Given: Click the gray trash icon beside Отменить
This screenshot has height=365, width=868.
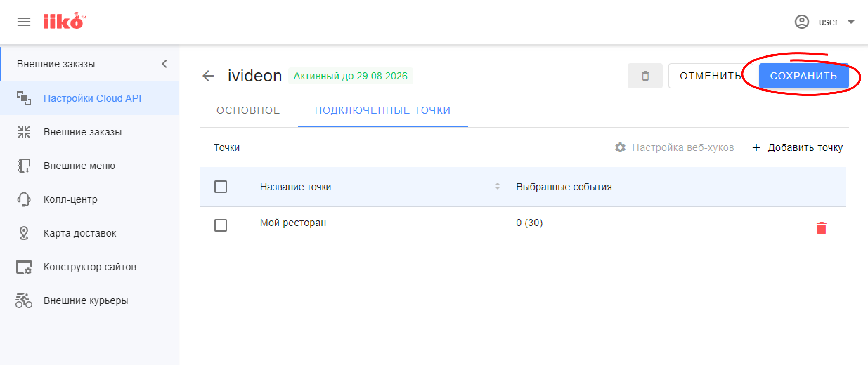Looking at the screenshot, I should pos(645,76).
